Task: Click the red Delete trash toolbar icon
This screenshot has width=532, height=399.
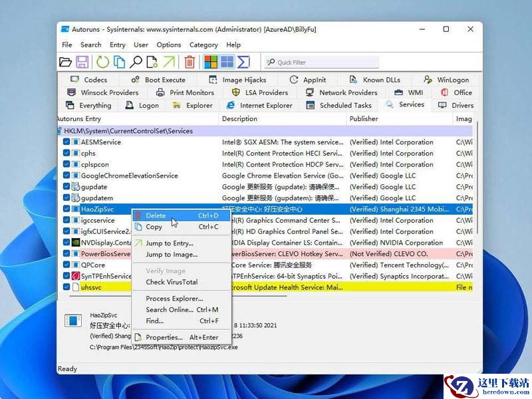Action: click(x=190, y=62)
